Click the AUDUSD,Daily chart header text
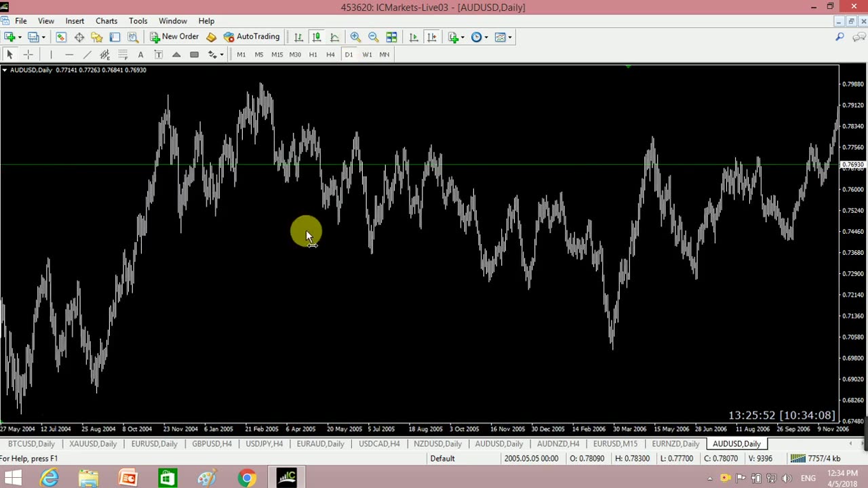This screenshot has width=868, height=488. coord(31,70)
